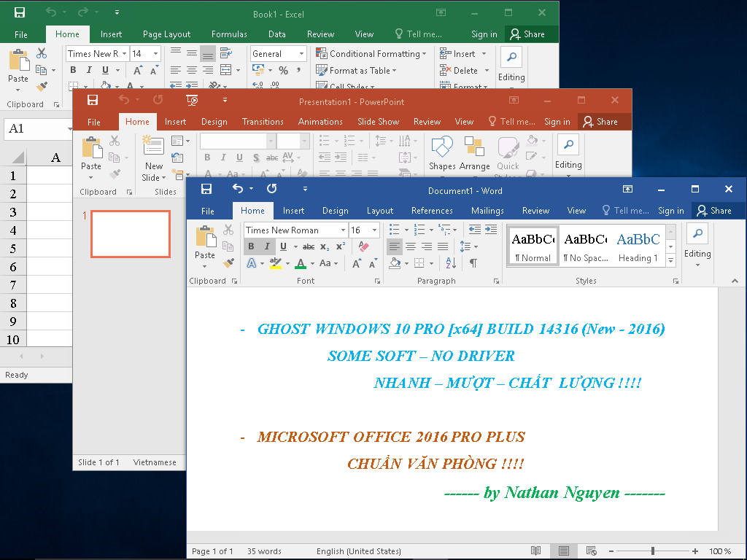
Task: Click 35 words count in Word status bar
Action: [x=264, y=551]
